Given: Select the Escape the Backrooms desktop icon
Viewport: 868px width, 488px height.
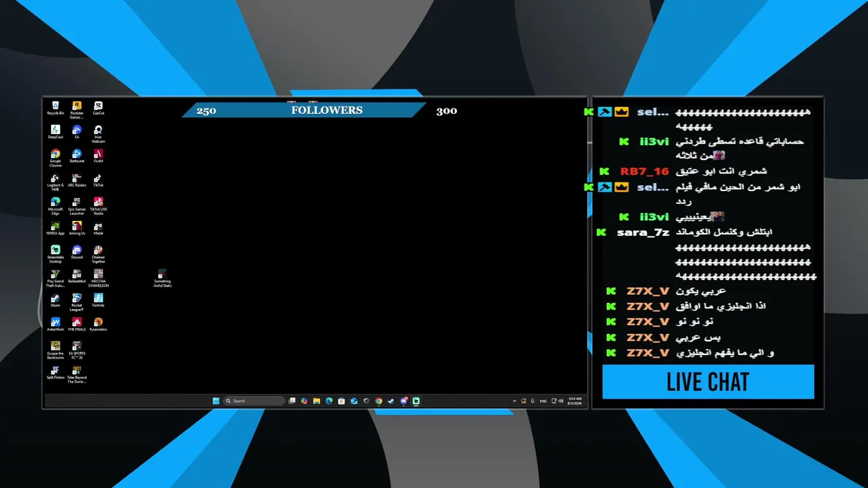Looking at the screenshot, I should [x=56, y=350].
